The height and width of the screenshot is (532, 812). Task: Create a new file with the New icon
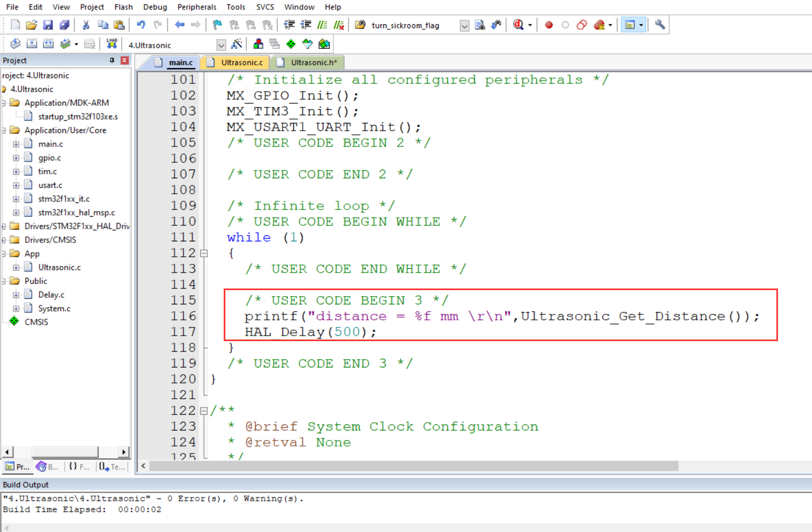[x=15, y=25]
